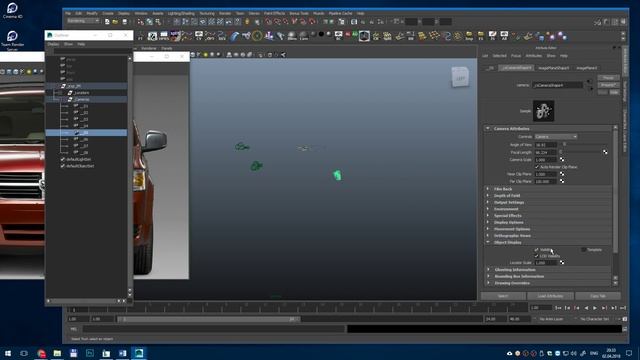Screen dimensions: 640x360
Task: Open Word from the taskbar
Action: click(x=122, y=353)
